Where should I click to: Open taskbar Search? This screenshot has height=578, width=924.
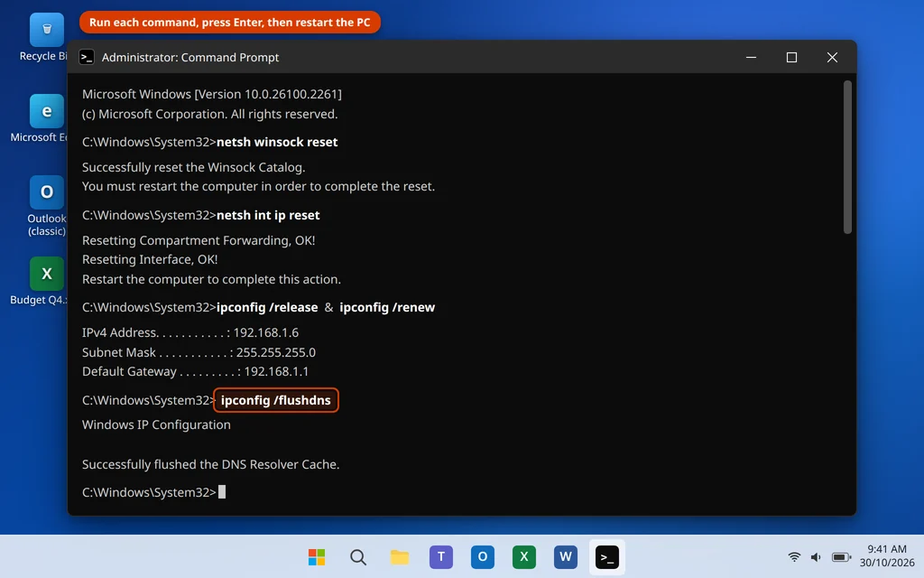coord(357,556)
